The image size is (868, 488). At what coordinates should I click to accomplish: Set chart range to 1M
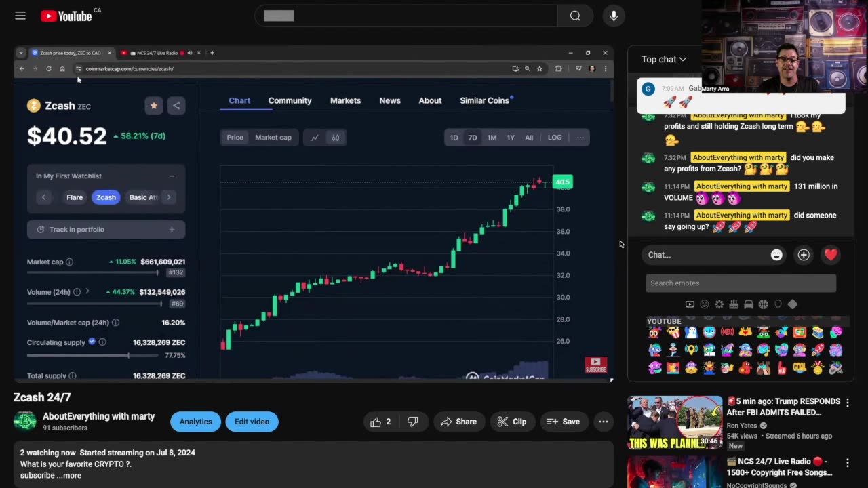pos(492,138)
